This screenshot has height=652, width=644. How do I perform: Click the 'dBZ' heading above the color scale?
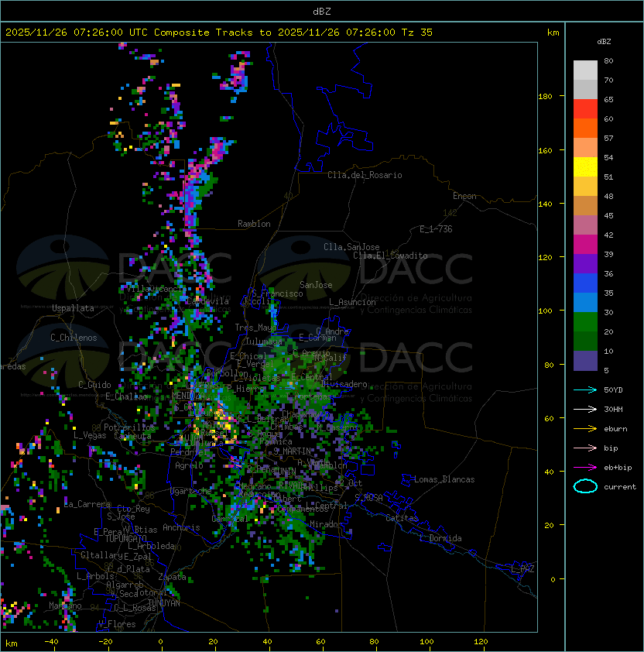[x=604, y=42]
